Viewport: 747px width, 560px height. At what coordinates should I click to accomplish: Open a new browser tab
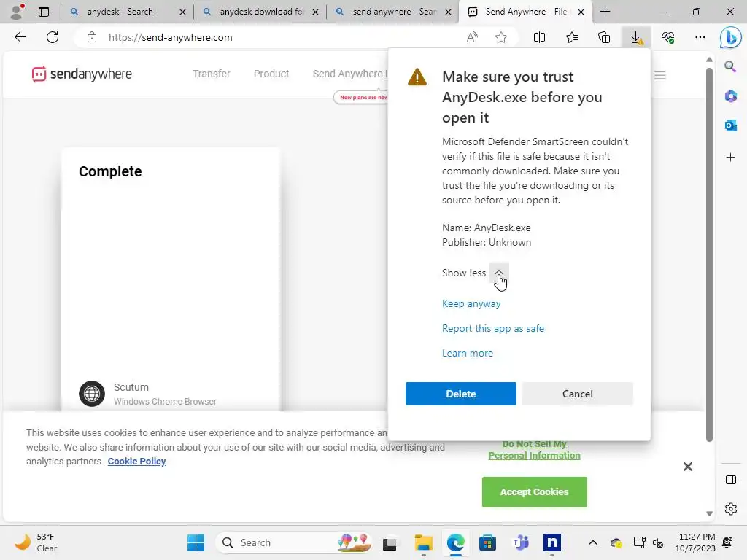coord(605,12)
